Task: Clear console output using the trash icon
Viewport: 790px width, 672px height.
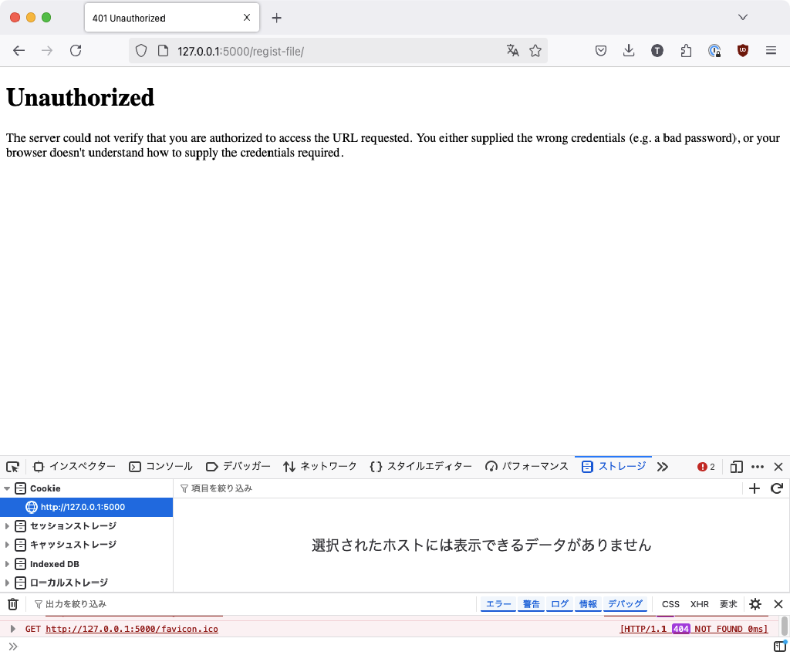Action: click(12, 604)
